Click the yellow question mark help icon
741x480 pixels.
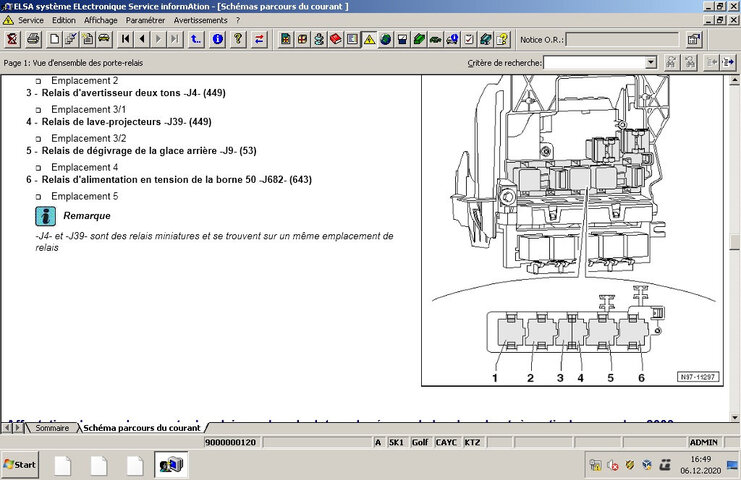238,39
